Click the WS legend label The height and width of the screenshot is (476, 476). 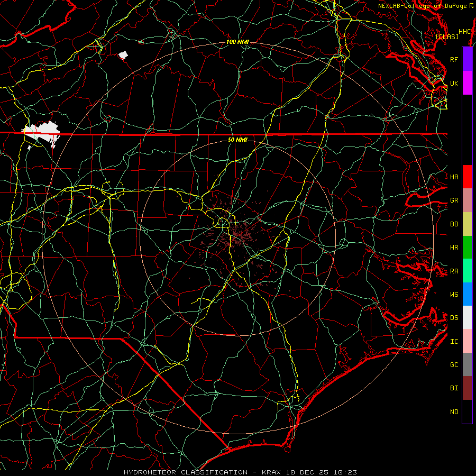[x=454, y=295]
